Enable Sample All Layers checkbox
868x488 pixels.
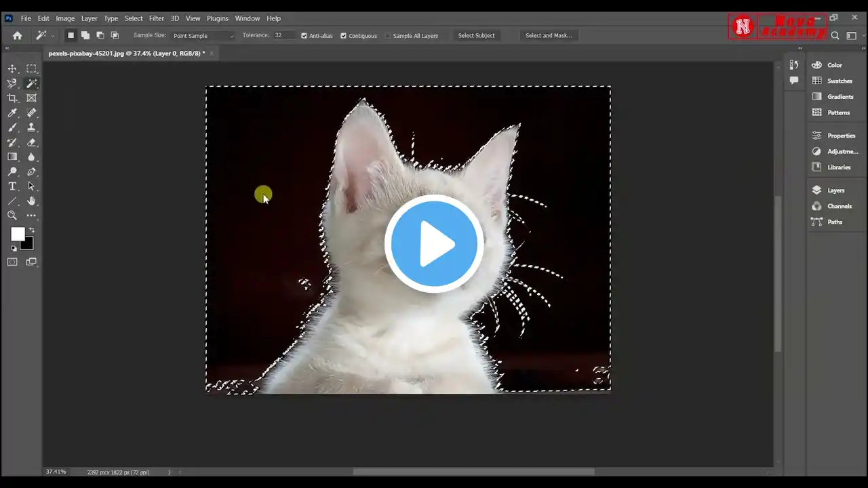point(388,36)
